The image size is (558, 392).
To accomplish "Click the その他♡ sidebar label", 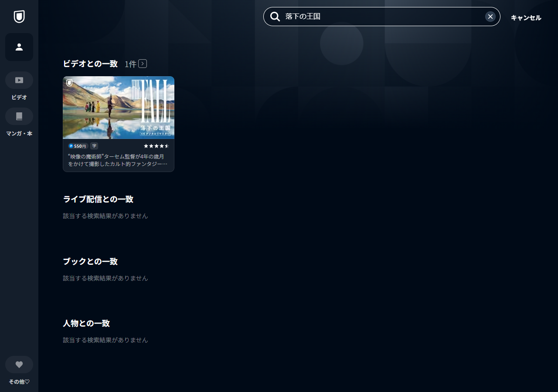I will (19, 382).
